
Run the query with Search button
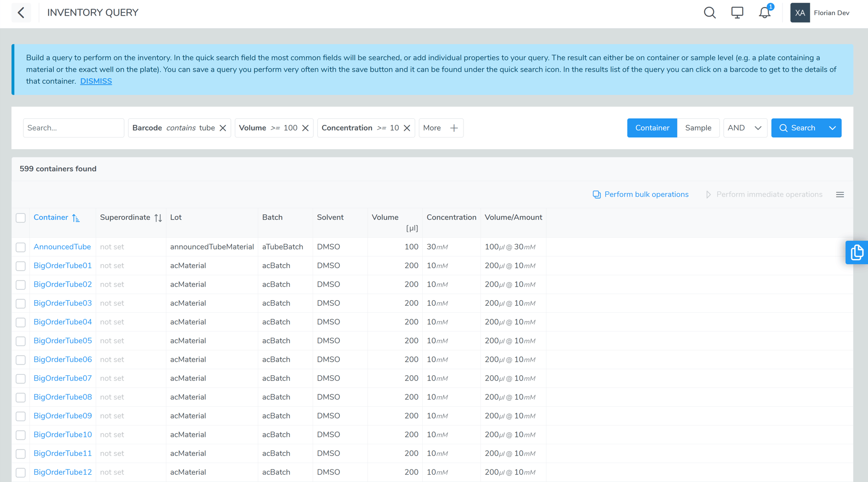(797, 128)
